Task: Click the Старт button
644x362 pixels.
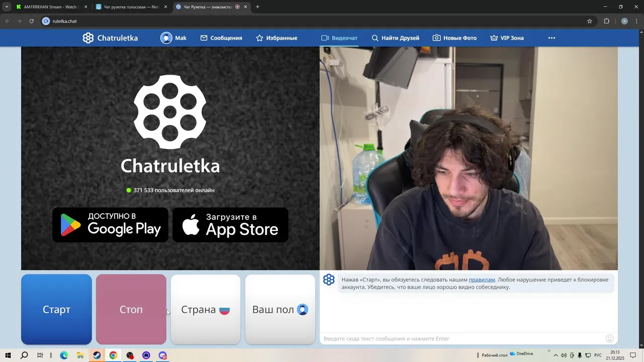Action: click(56, 309)
